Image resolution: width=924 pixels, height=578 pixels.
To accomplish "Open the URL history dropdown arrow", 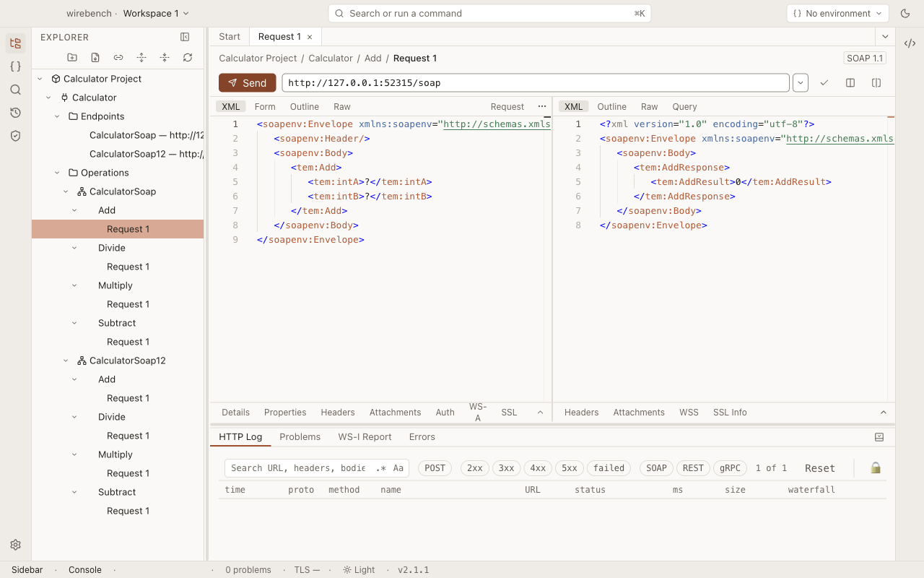I will [x=800, y=83].
